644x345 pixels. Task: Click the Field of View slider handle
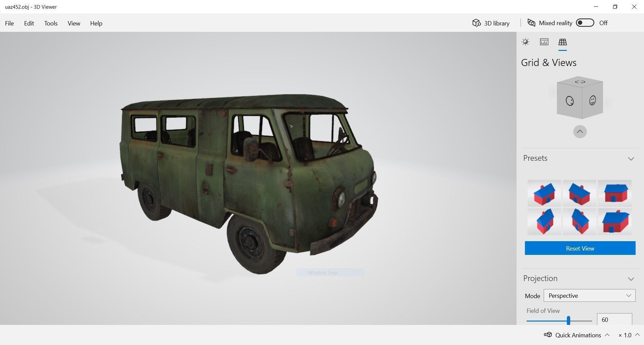click(568, 320)
